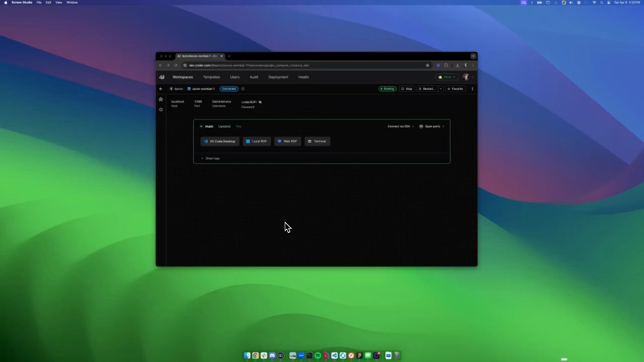Select the azure-wombat-1 browser tab

pyautogui.click(x=200, y=56)
